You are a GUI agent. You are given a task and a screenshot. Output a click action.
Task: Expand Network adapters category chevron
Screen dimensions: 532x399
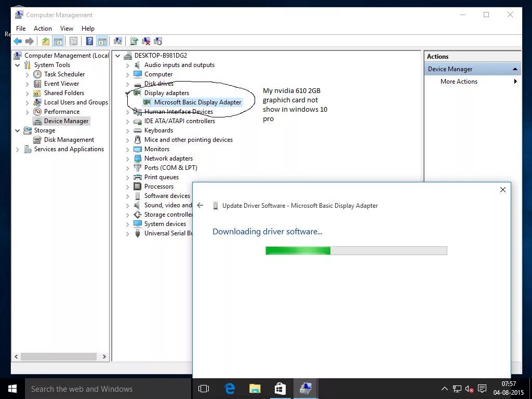(x=128, y=159)
